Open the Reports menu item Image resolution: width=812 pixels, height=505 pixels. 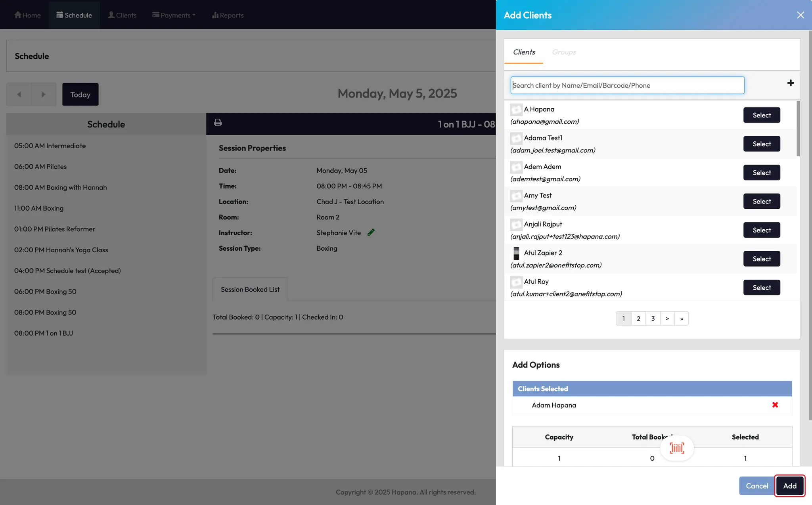pyautogui.click(x=228, y=15)
